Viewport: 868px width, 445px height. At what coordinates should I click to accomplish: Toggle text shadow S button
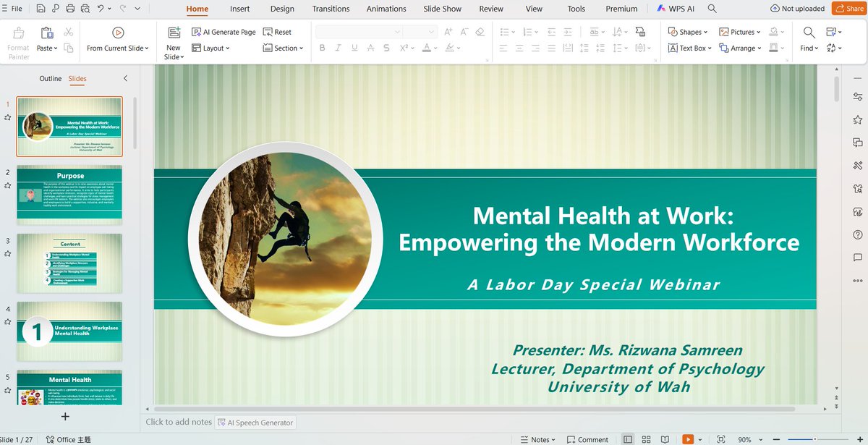point(387,48)
